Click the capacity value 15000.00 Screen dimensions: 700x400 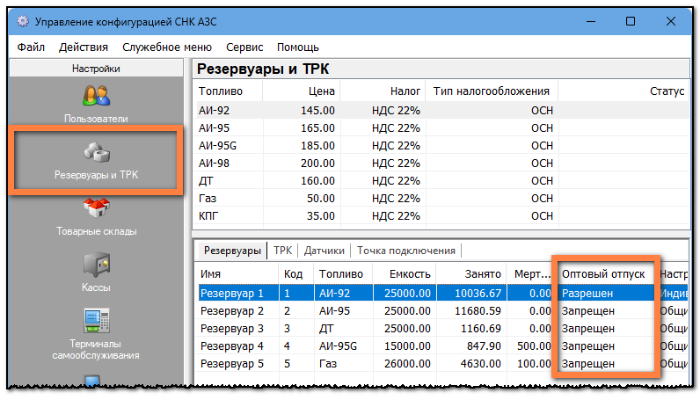[x=407, y=346]
